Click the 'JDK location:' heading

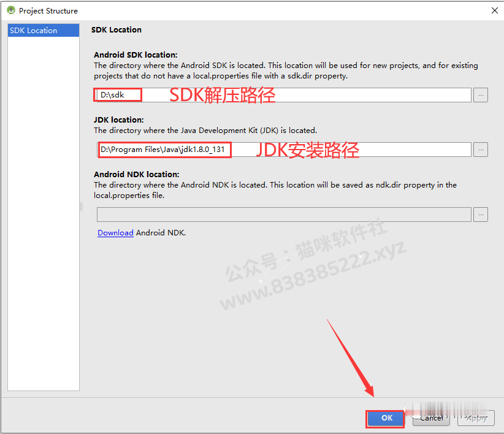coord(118,120)
